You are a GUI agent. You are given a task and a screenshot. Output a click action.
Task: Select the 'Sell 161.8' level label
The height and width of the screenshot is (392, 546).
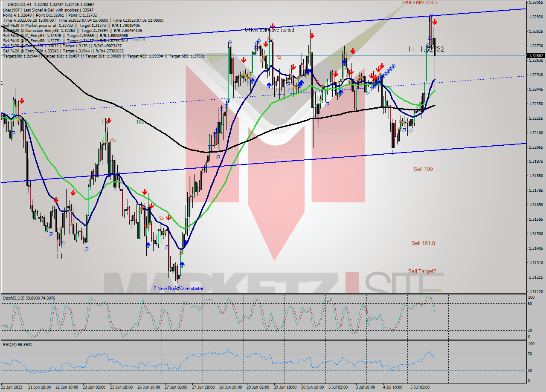tap(423, 243)
